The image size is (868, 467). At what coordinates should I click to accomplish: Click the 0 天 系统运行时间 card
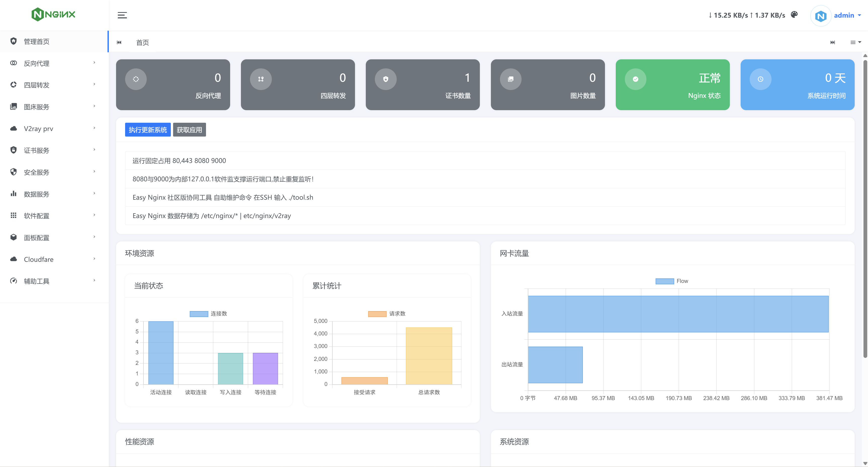coord(797,85)
